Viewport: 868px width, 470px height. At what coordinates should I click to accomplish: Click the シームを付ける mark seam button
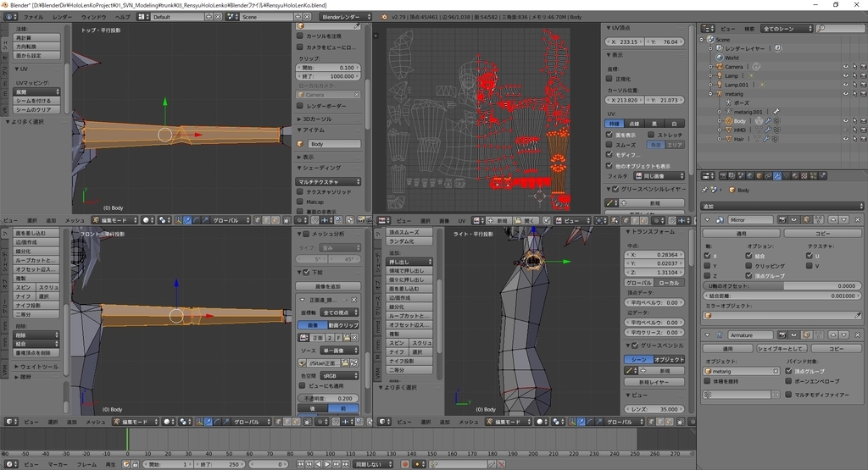[x=37, y=101]
